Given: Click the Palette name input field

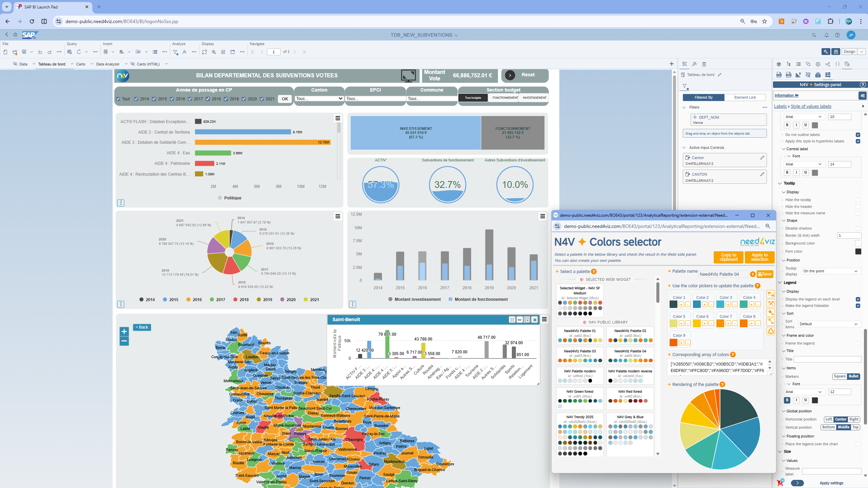Looking at the screenshot, I should point(723,274).
